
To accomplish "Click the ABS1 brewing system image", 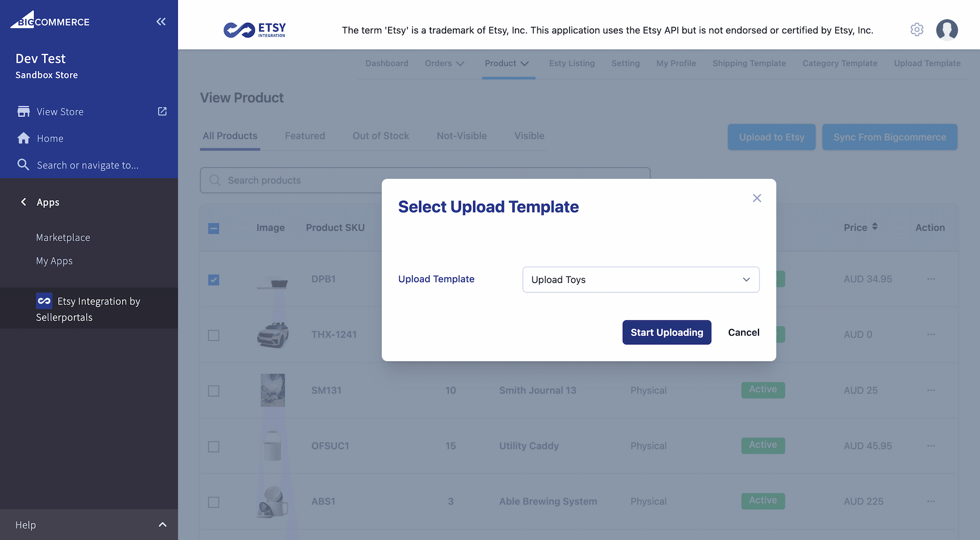I will [273, 502].
